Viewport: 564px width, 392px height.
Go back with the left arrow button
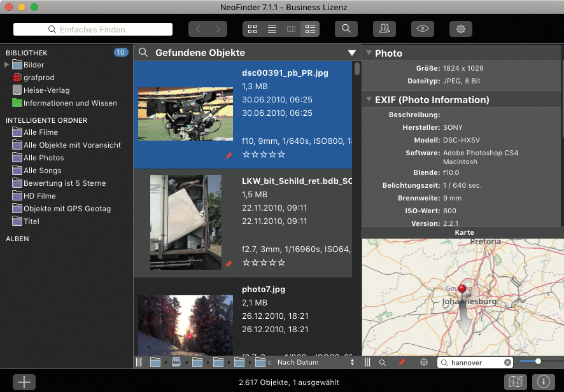pos(198,29)
